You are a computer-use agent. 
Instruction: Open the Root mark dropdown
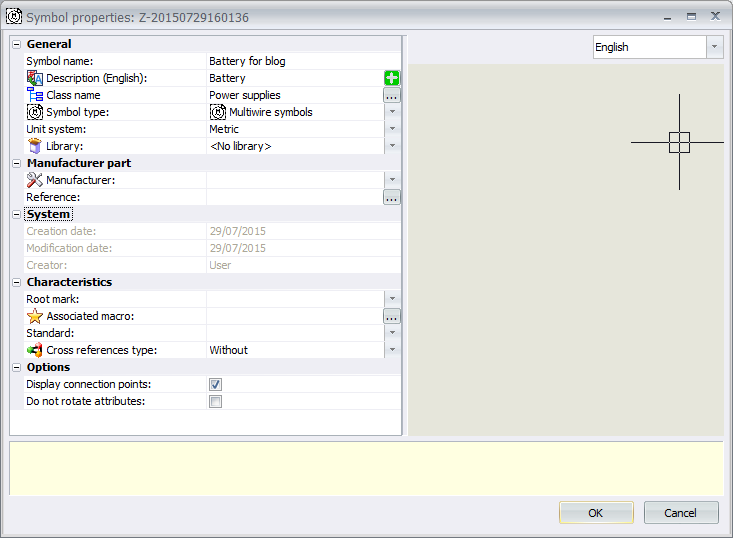click(x=392, y=299)
